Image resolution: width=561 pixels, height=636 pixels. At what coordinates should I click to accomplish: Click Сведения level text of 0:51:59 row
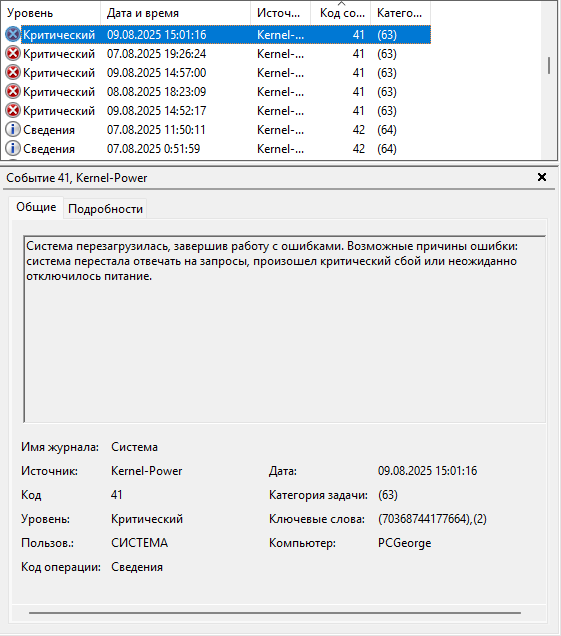pyautogui.click(x=49, y=149)
